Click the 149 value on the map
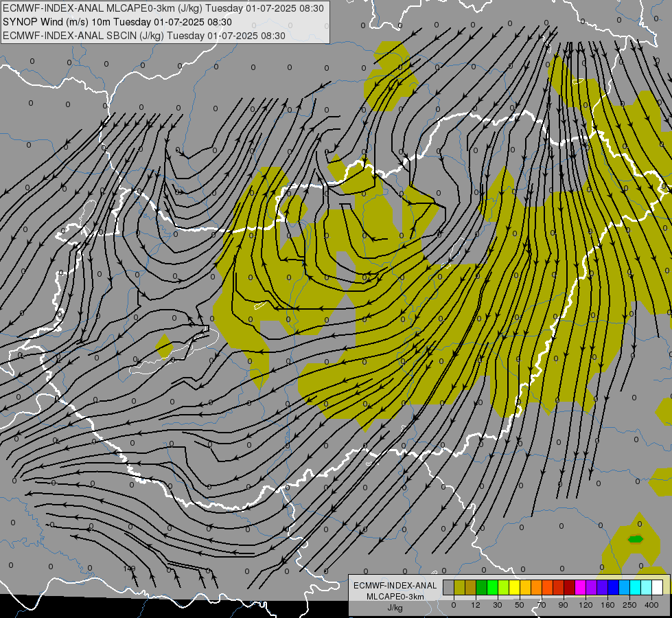Screen dimensions: 672x618 tap(129, 569)
